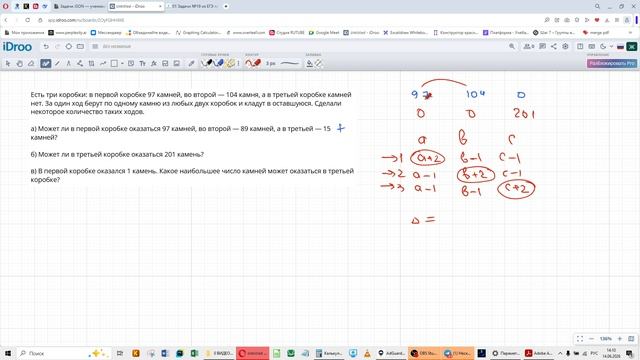Screen dimensions: 640x360
Task: Select the crop or frame tool
Action: click(x=91, y=63)
